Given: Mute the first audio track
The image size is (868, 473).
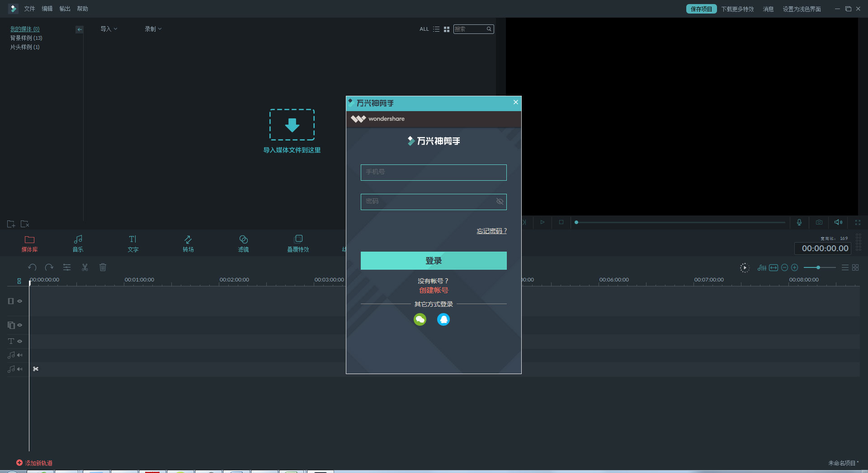Looking at the screenshot, I should click(x=20, y=355).
